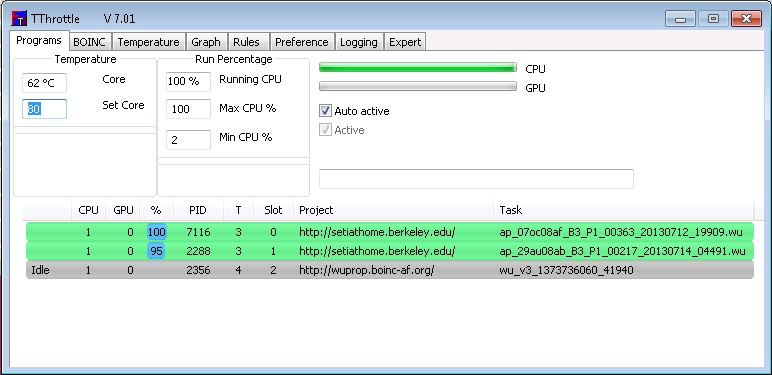The height and width of the screenshot is (375, 772).
Task: Click the Running CPU 100 % field
Action: [188, 82]
